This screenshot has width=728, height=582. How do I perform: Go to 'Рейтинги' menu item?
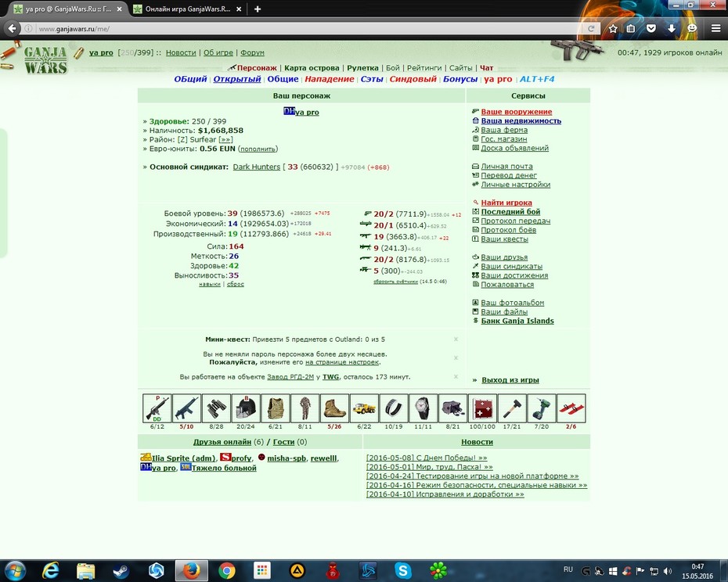tap(424, 68)
